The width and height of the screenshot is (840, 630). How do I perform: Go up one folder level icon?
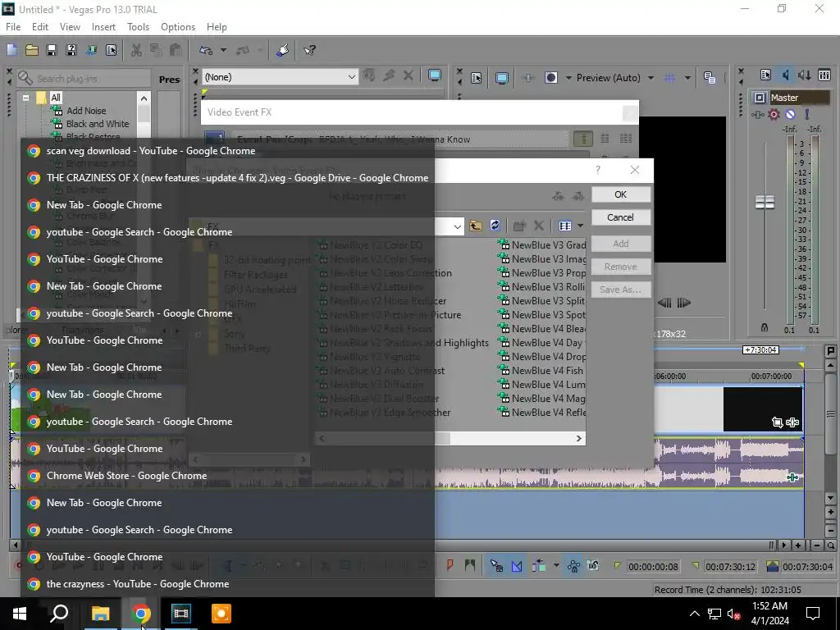[x=476, y=226]
